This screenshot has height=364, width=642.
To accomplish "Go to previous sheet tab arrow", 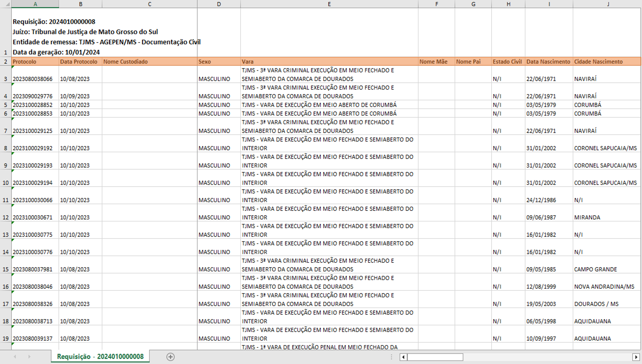I will [15, 357].
